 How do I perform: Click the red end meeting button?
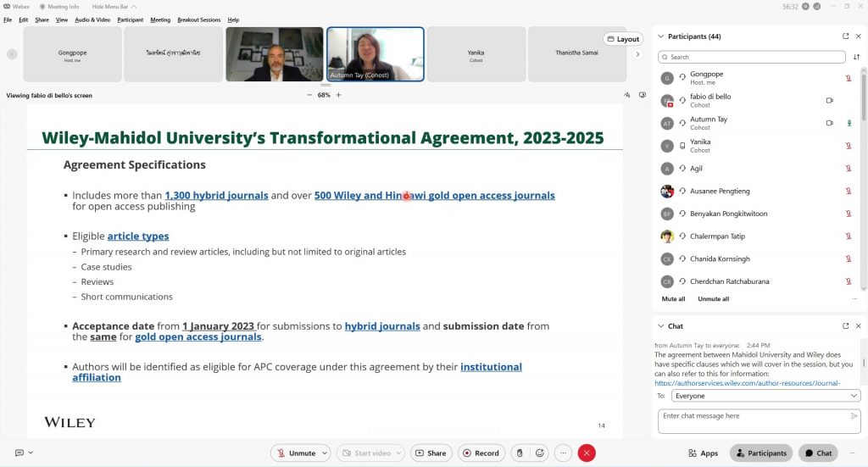[x=587, y=453]
